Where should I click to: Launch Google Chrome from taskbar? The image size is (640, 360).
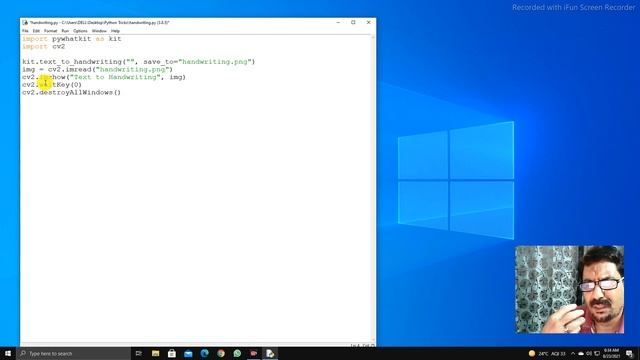[x=221, y=353]
